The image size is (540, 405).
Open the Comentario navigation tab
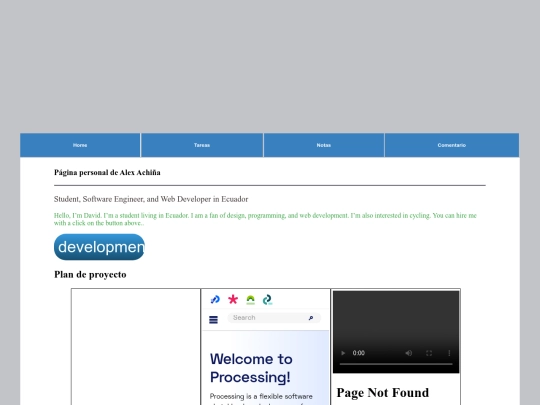(x=452, y=145)
